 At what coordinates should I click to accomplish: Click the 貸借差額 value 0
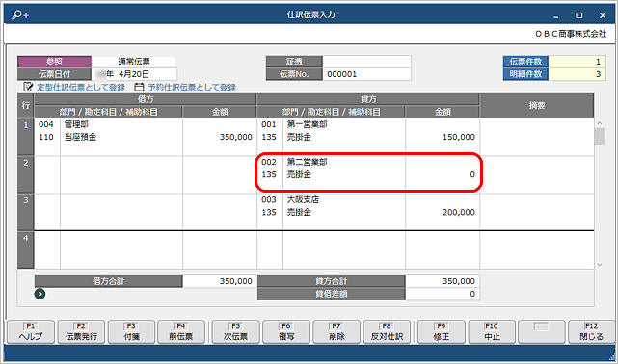point(443,294)
